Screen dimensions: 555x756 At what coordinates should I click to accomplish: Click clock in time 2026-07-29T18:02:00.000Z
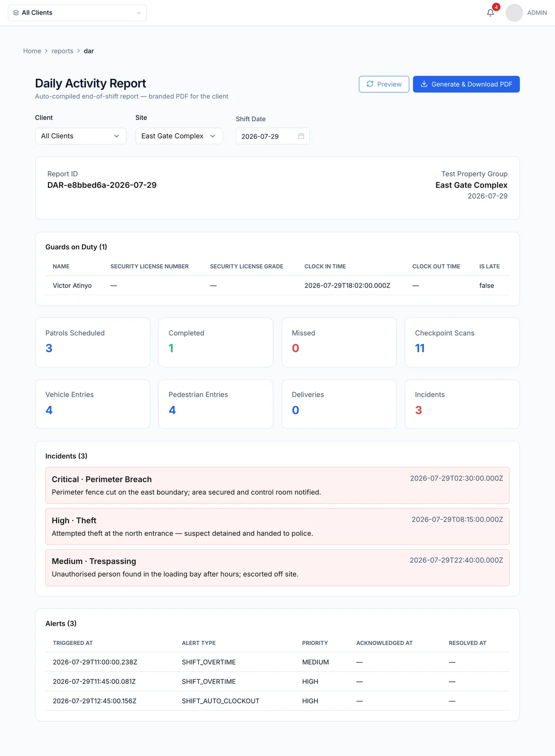tap(347, 286)
